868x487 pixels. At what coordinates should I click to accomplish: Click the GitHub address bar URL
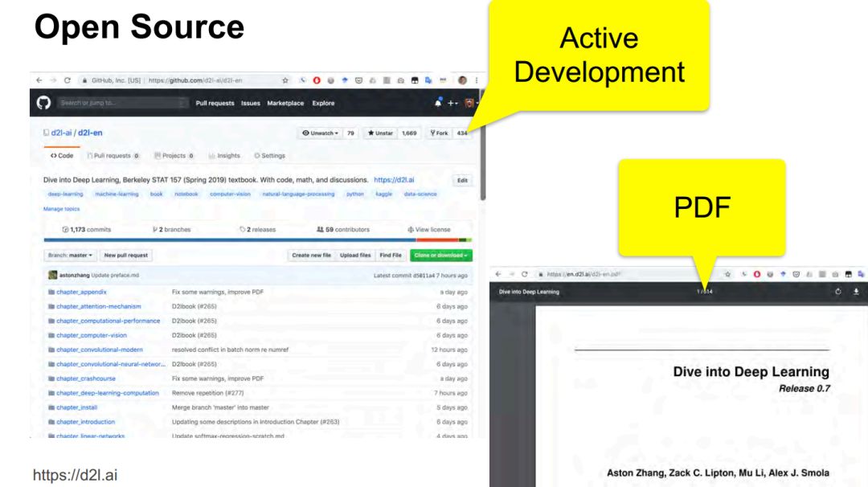(195, 80)
